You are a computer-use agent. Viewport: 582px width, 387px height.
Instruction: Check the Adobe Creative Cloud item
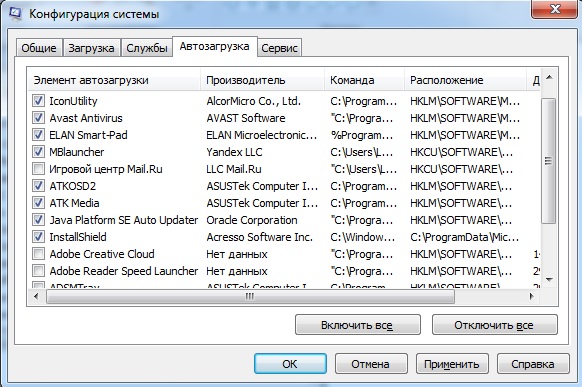click(x=38, y=254)
